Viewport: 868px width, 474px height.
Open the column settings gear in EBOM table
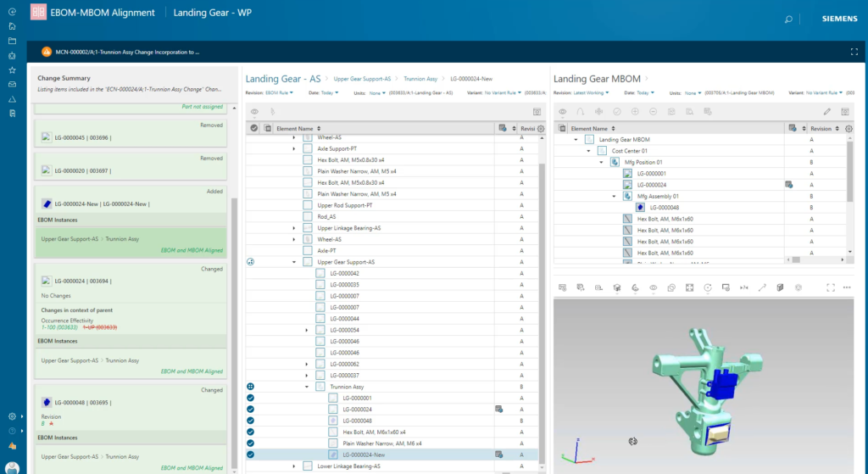click(x=541, y=129)
